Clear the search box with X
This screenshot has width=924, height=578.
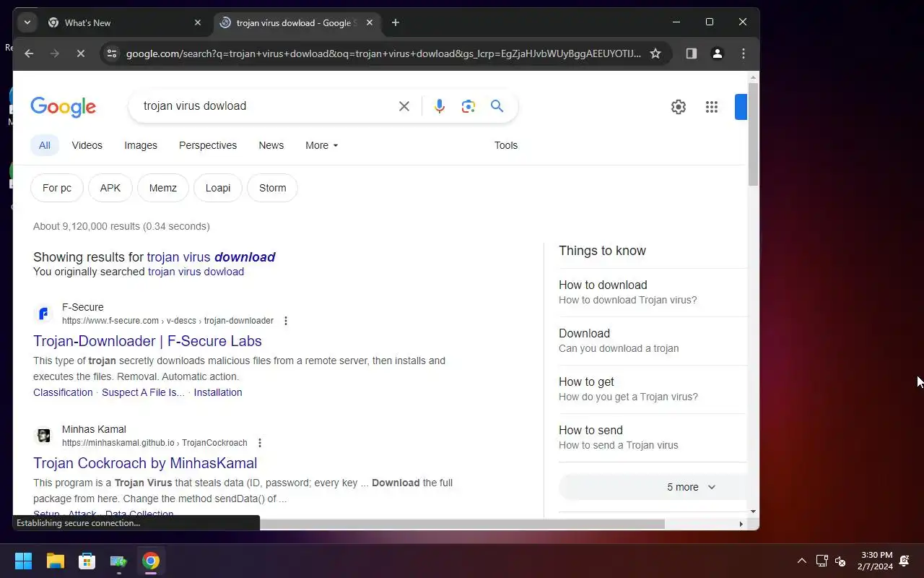coord(404,106)
